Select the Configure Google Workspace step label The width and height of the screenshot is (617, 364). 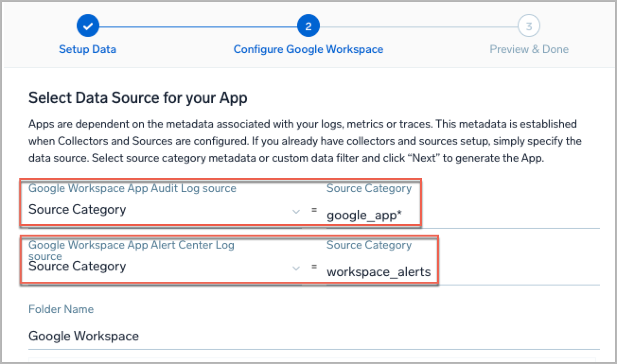308,49
